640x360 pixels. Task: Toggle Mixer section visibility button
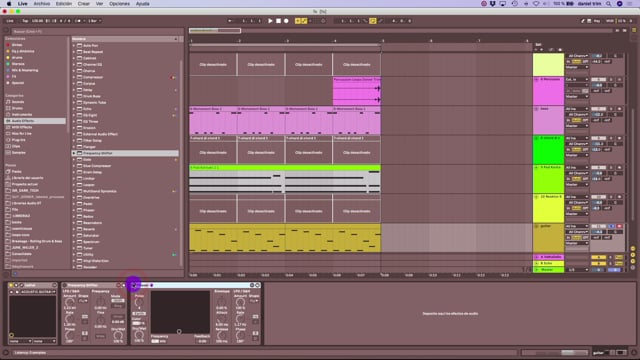pos(633,261)
